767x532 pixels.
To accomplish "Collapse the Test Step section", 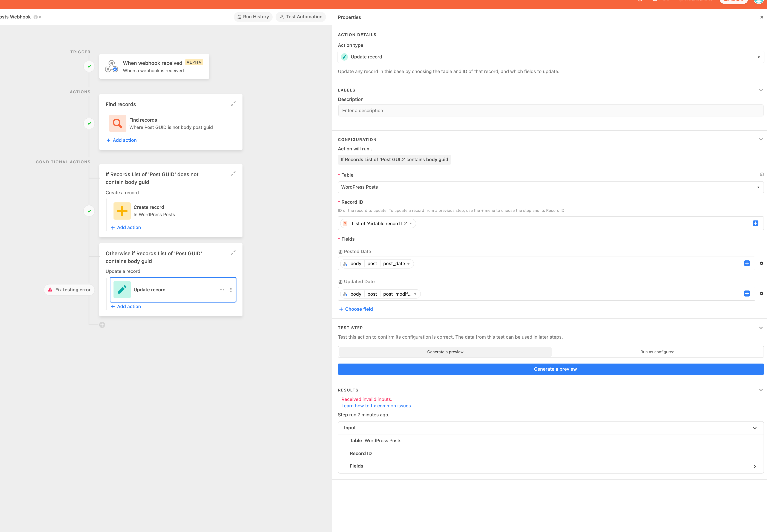I will pyautogui.click(x=761, y=328).
